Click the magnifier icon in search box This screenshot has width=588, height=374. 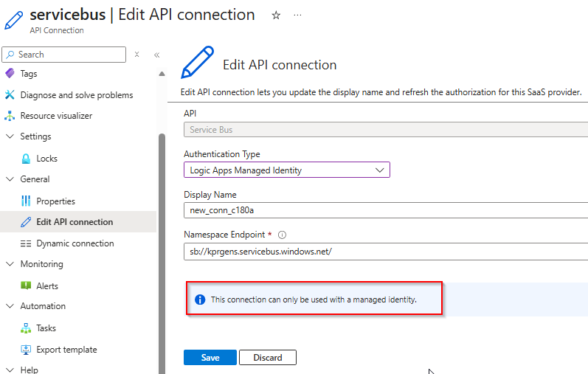click(x=10, y=55)
